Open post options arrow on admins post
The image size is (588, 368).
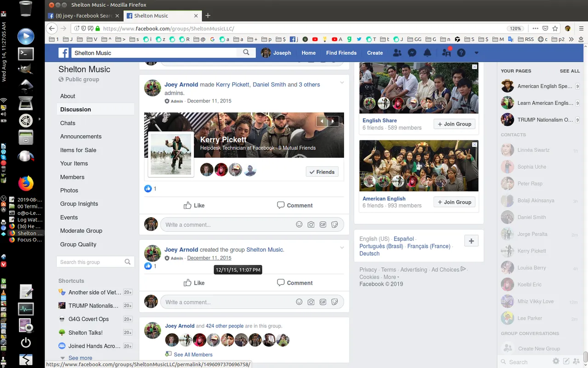[x=342, y=83]
